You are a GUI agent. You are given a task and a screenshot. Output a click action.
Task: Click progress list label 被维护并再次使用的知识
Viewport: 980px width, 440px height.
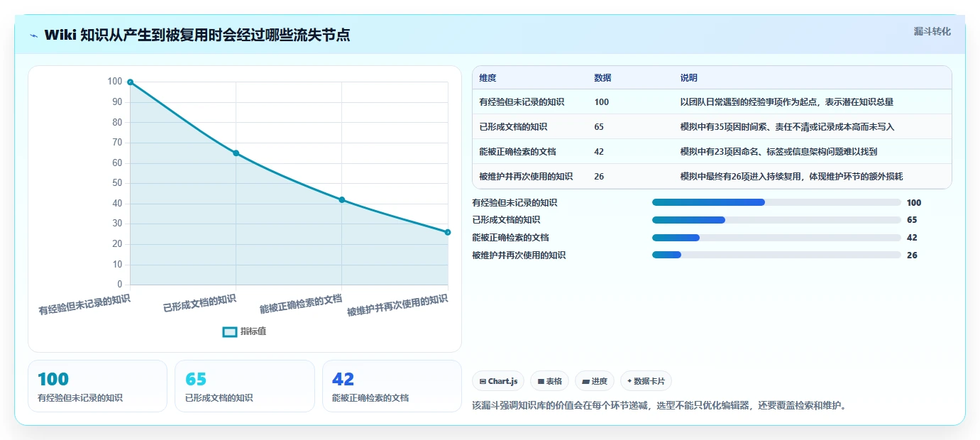519,255
